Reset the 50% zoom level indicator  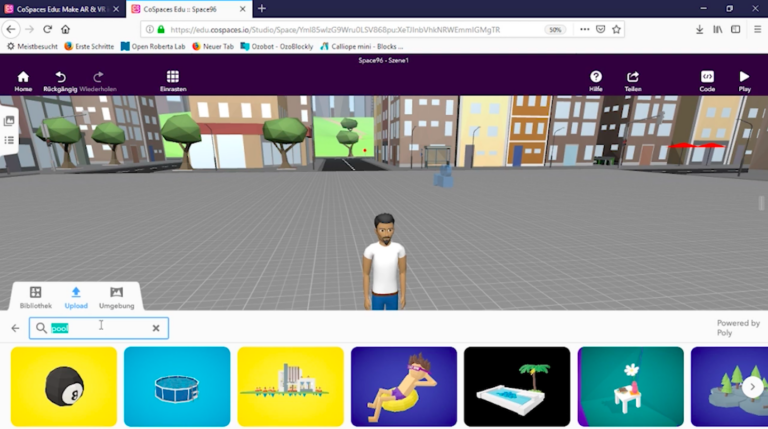tap(555, 29)
